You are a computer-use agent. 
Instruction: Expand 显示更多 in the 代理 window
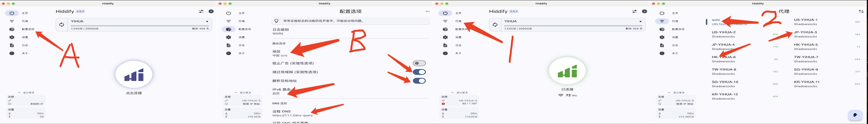(x=676, y=93)
